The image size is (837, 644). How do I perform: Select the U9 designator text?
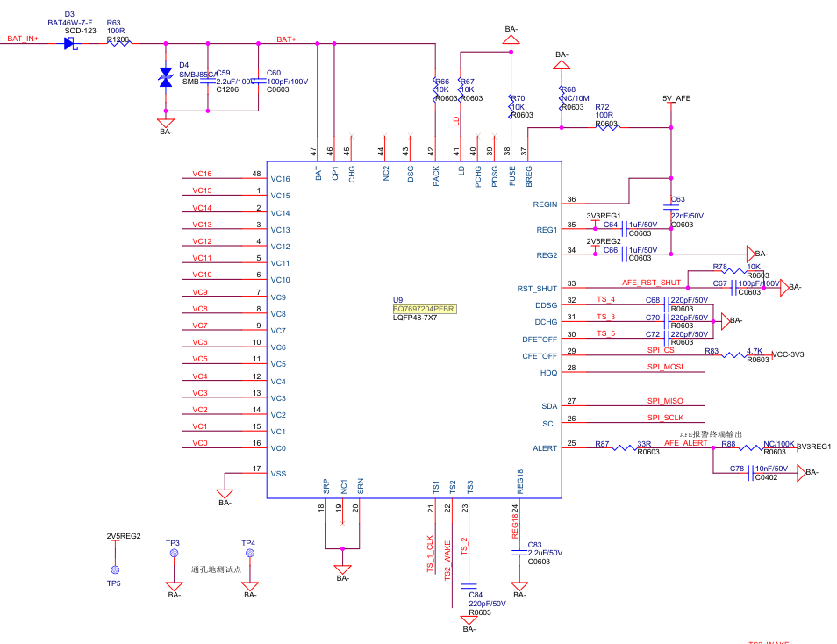point(397,300)
